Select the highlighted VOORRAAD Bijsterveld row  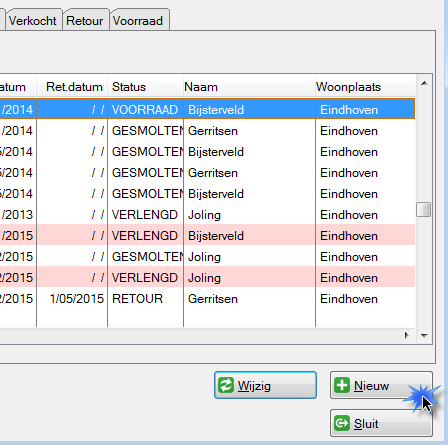pyautogui.click(x=207, y=109)
